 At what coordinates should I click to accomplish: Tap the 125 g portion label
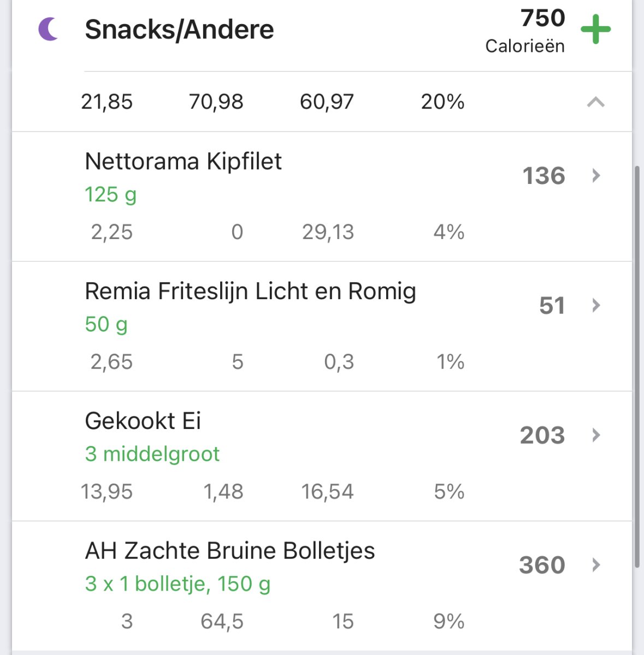click(110, 195)
